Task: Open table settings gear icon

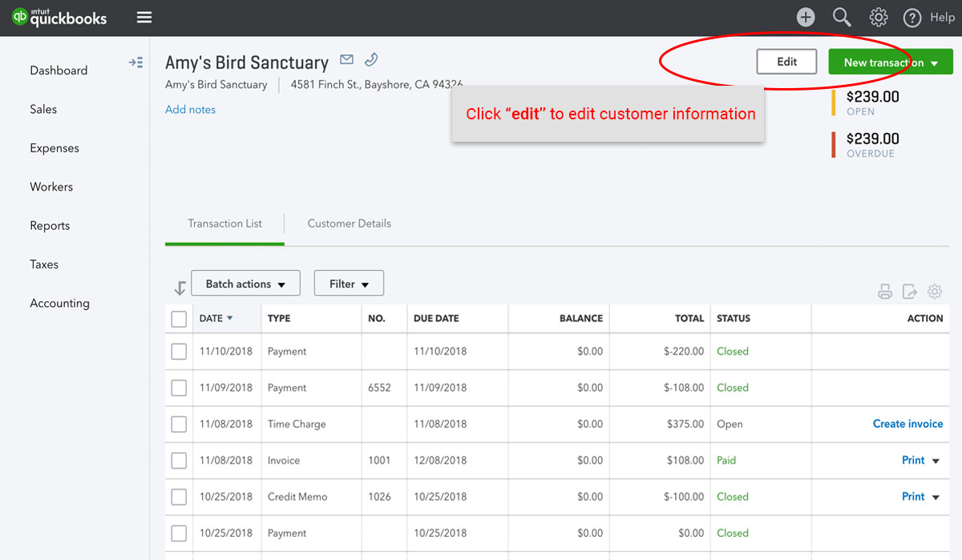Action: click(934, 292)
